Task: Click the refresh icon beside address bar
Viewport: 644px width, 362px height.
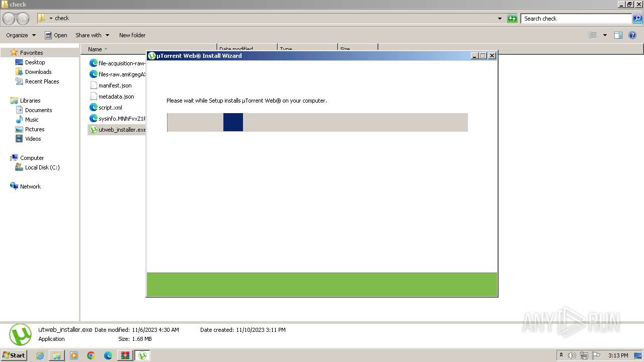Action: pos(512,19)
